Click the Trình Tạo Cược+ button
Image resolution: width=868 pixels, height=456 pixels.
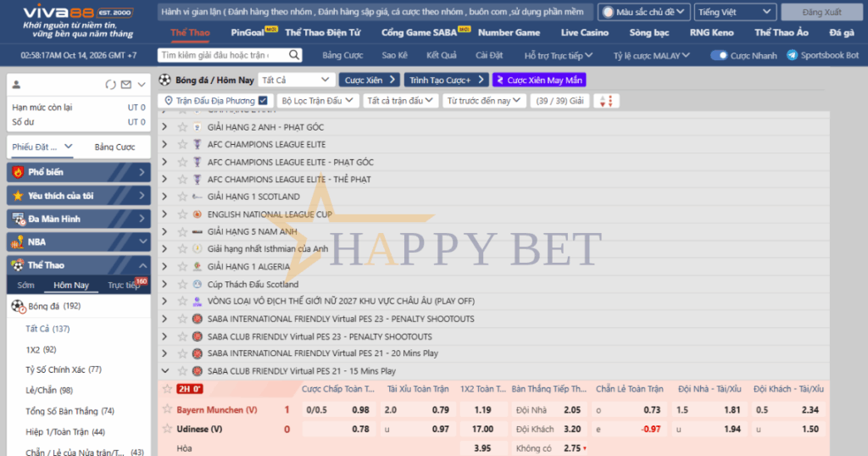click(x=446, y=81)
